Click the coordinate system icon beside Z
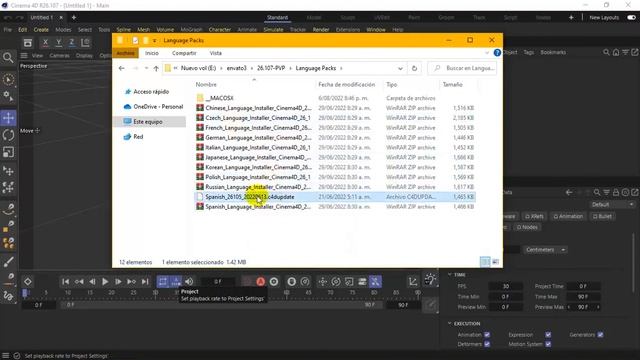Screen dimensions: 640x360 (85, 42)
